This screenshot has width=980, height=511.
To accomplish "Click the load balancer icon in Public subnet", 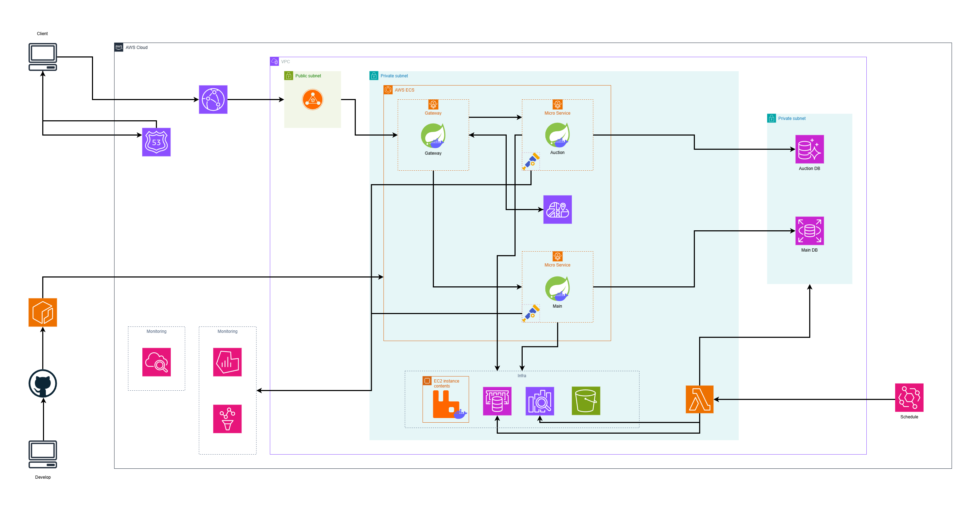I will (x=312, y=100).
